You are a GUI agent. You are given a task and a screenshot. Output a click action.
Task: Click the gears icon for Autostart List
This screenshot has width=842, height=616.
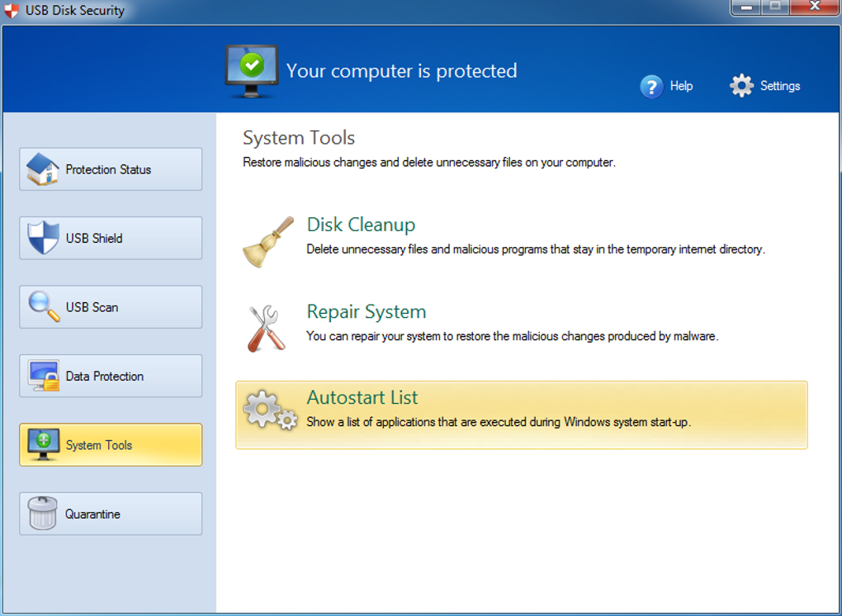click(269, 410)
